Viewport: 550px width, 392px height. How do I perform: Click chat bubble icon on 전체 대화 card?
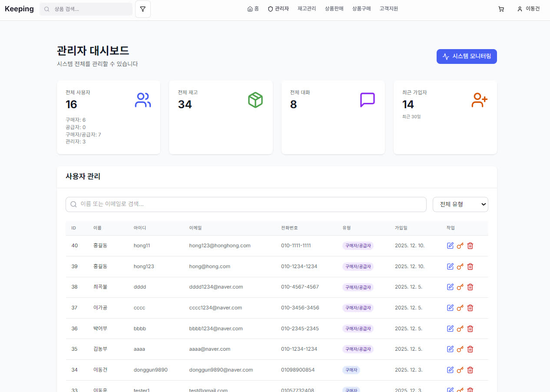[x=368, y=100]
